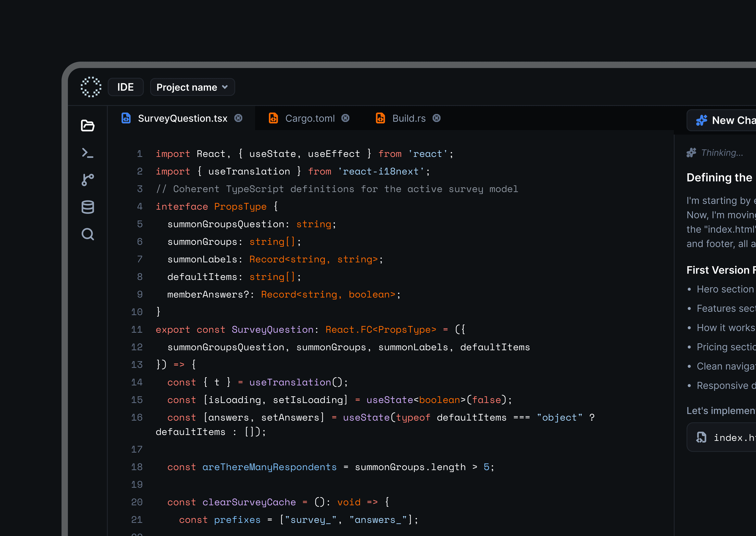Click the index file icon in chat
Viewport: 756px width, 536px height.
701,437
